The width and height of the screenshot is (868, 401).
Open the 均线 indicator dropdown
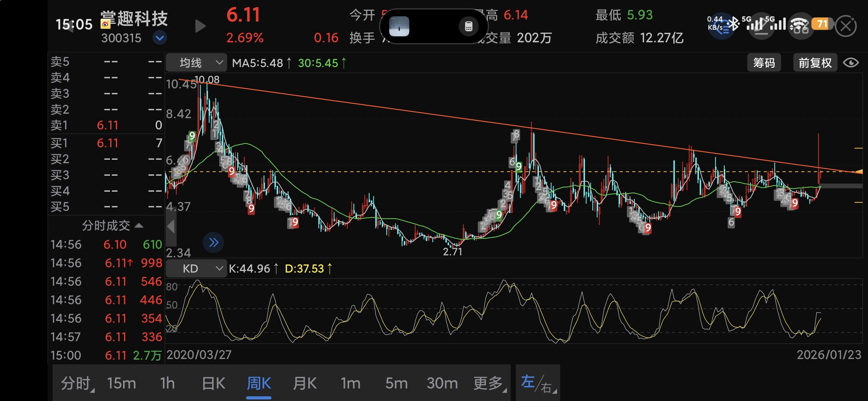[x=196, y=63]
